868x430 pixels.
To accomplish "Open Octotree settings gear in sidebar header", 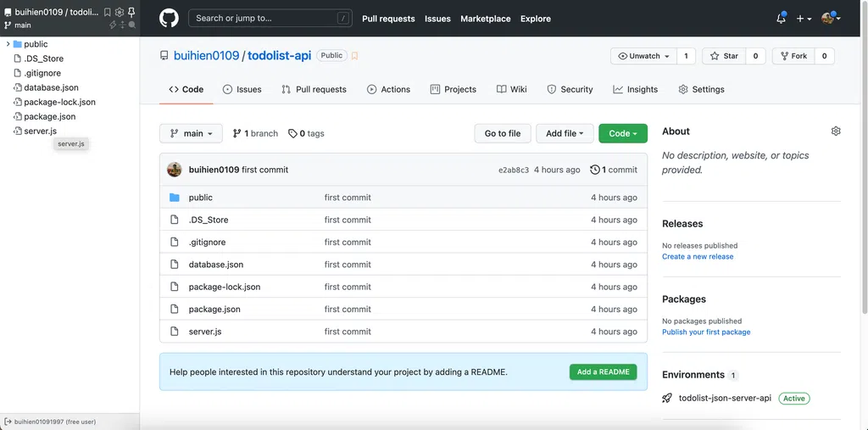I will (119, 12).
